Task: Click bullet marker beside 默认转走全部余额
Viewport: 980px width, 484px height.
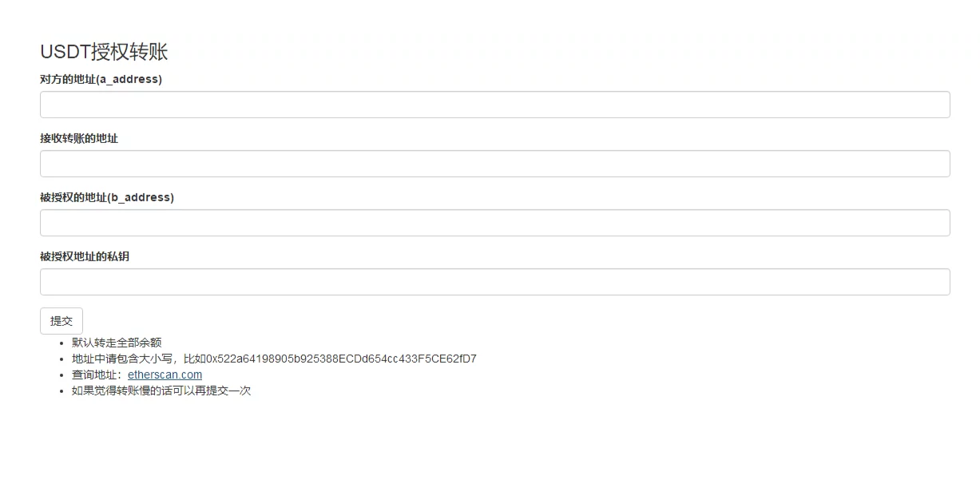Action: 62,343
